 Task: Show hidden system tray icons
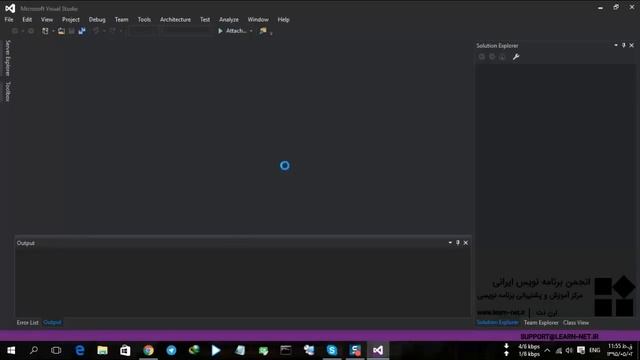547,350
